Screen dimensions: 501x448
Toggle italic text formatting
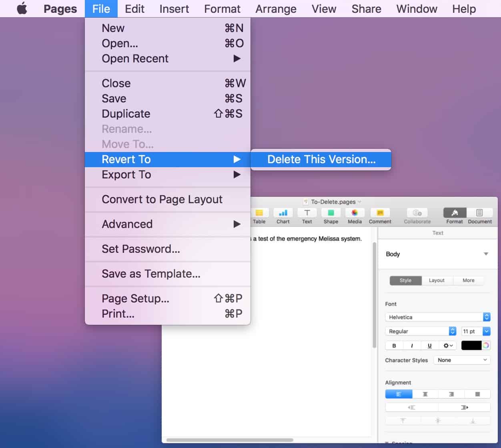(x=412, y=346)
